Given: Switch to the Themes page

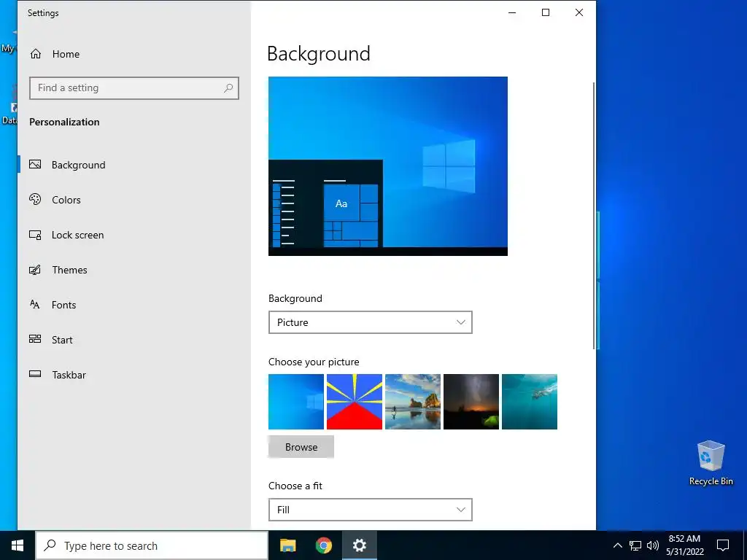Looking at the screenshot, I should [x=69, y=270].
